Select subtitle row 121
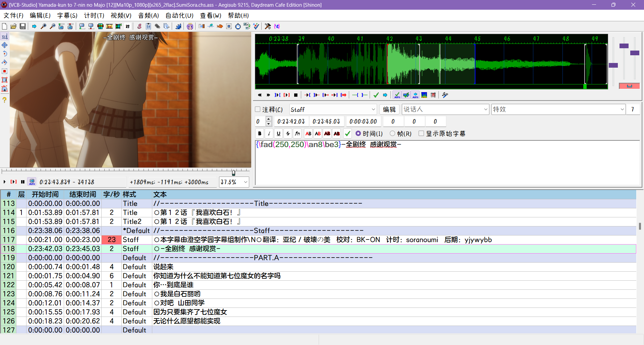The image size is (644, 345). [319, 276]
